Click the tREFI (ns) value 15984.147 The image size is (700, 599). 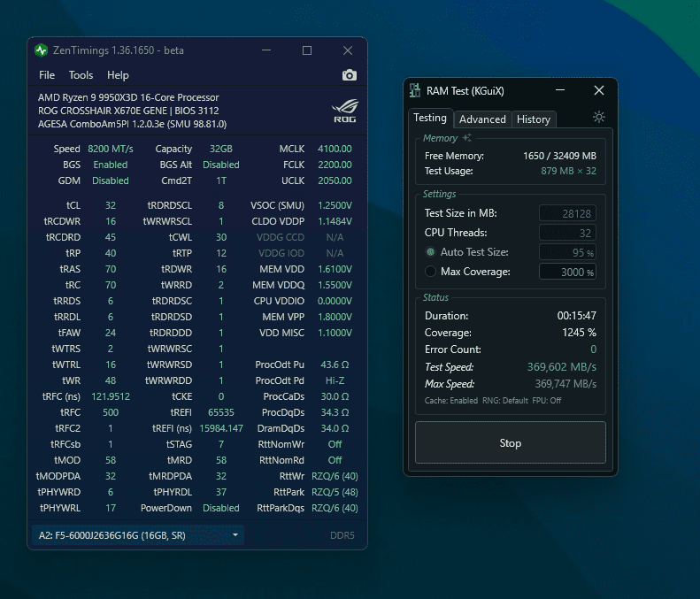tap(221, 428)
